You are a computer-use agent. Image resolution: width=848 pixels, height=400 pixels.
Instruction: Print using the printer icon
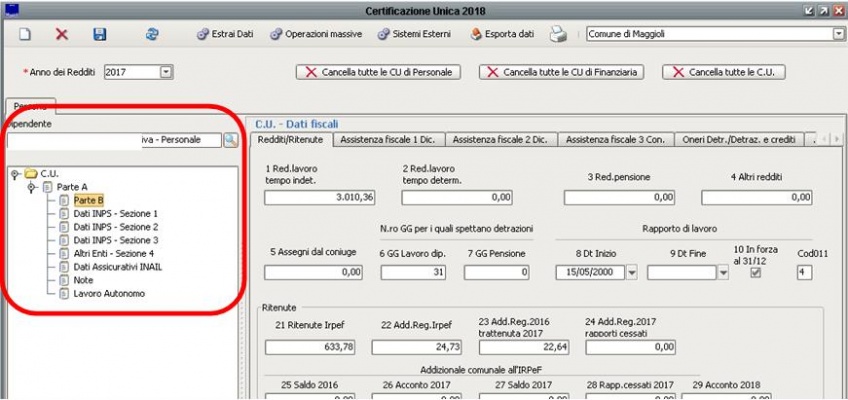[558, 35]
